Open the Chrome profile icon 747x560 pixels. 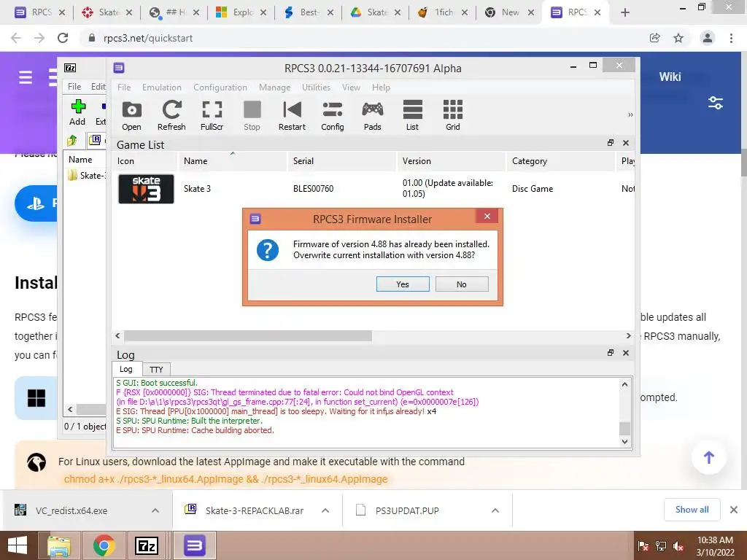pos(708,38)
